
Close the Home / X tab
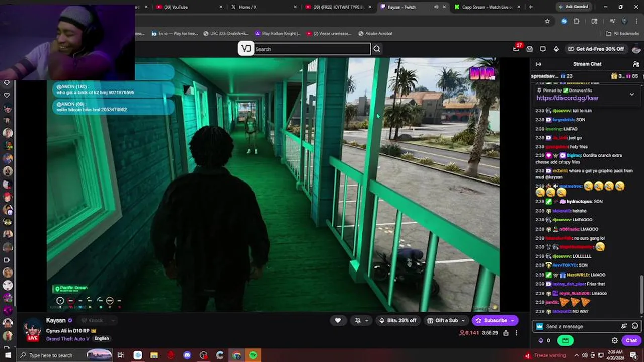(x=296, y=7)
